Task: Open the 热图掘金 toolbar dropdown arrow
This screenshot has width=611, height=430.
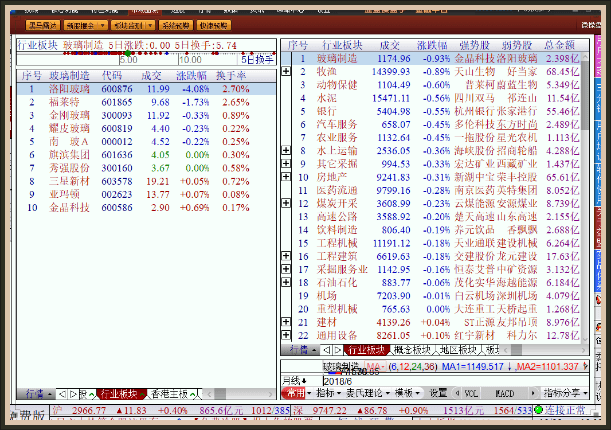Action: (102, 26)
